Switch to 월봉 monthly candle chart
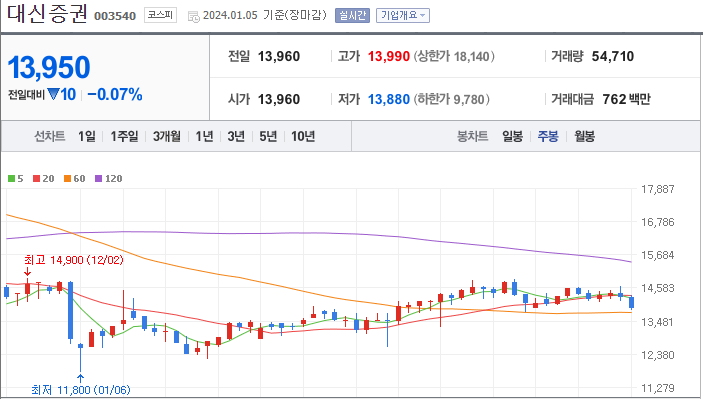The height and width of the screenshot is (399, 703). tap(584, 136)
